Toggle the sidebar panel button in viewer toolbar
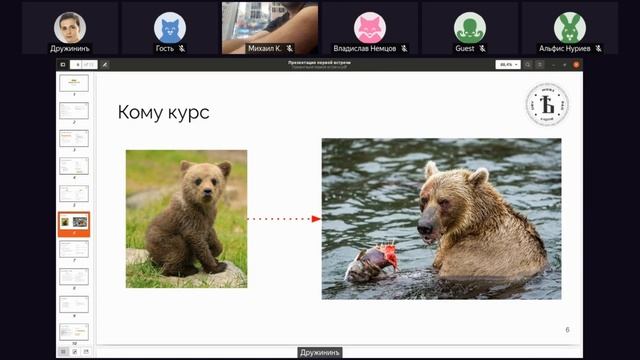The image size is (640, 360). tap(63, 64)
